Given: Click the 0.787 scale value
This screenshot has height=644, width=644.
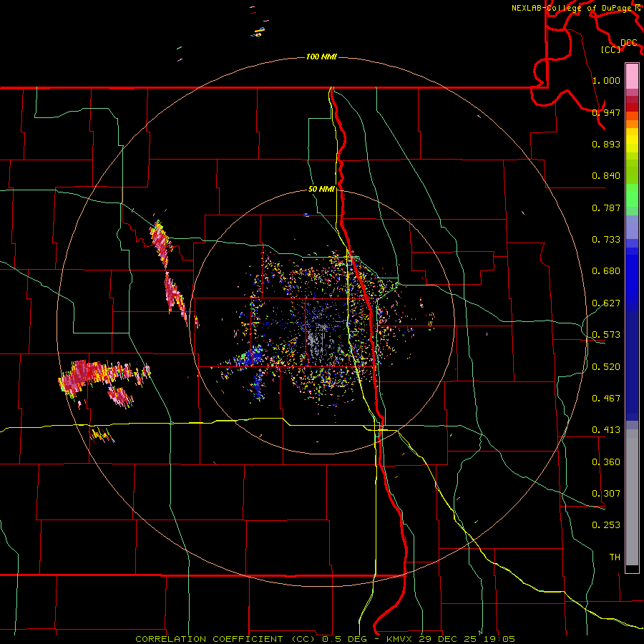Looking at the screenshot, I should click(606, 208).
